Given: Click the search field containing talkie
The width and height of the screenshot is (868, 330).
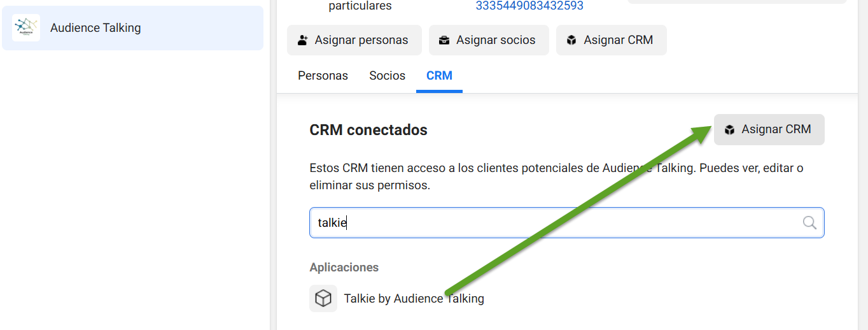Looking at the screenshot, I should (x=567, y=223).
